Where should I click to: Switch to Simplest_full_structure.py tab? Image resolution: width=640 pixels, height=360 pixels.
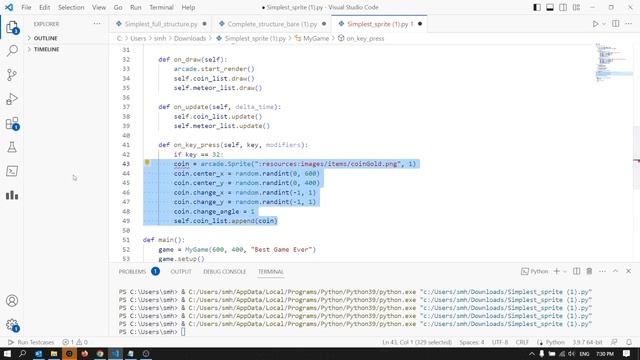tap(161, 24)
